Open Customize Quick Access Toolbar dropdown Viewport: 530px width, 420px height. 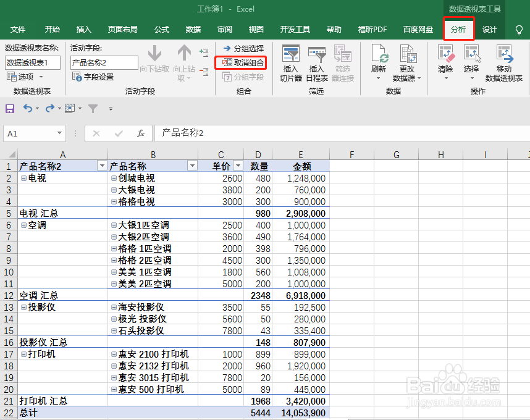(111, 109)
